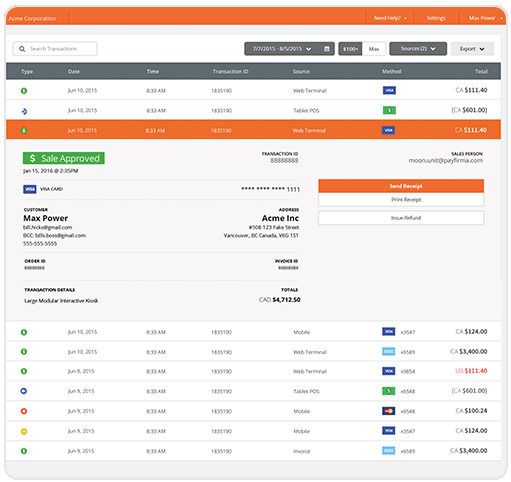The width and height of the screenshot is (511, 482).
Task: Click green sale icon in first Web Terminal row
Action: (x=24, y=91)
